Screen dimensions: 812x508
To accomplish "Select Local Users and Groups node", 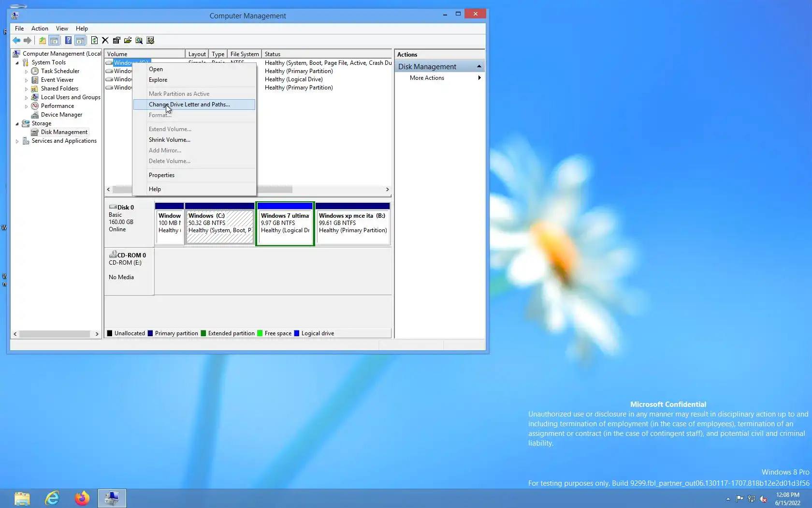I will click(x=71, y=97).
